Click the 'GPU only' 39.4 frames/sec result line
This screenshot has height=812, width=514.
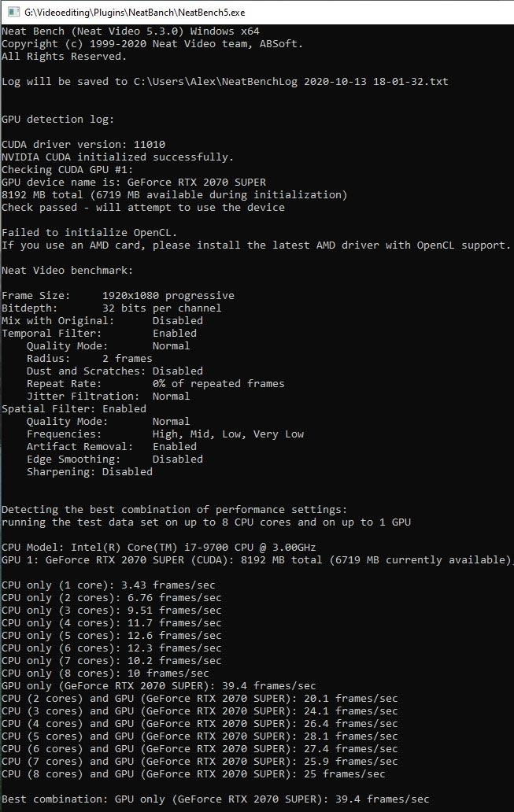(x=158, y=685)
